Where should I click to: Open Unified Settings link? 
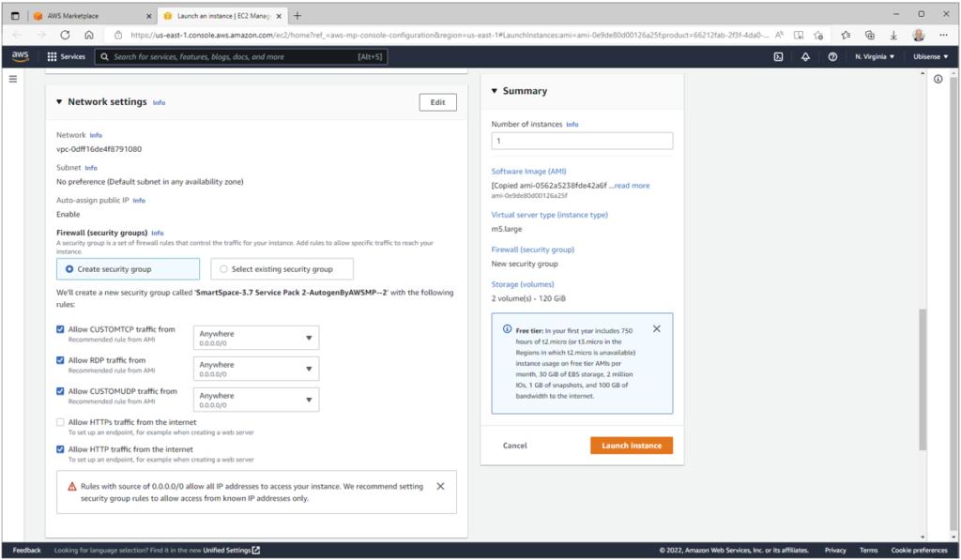point(231,551)
